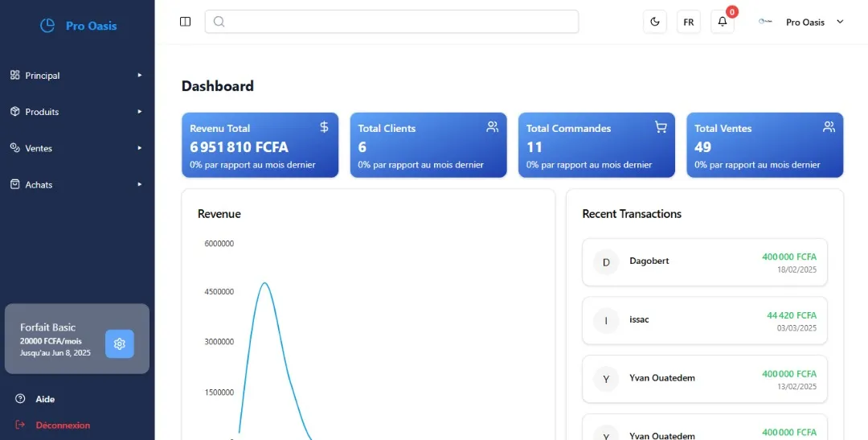Click the Recent Transactions heading

tap(632, 214)
